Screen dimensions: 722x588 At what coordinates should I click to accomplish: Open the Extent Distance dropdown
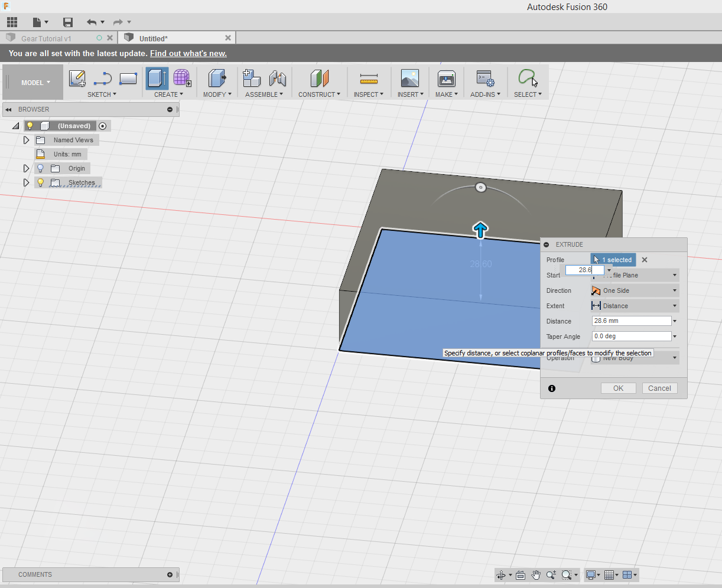pyautogui.click(x=635, y=306)
